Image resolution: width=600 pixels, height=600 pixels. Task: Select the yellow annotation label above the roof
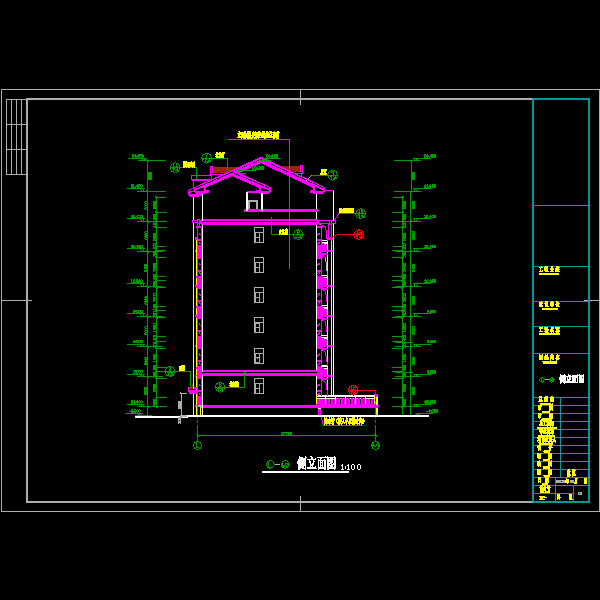258,135
